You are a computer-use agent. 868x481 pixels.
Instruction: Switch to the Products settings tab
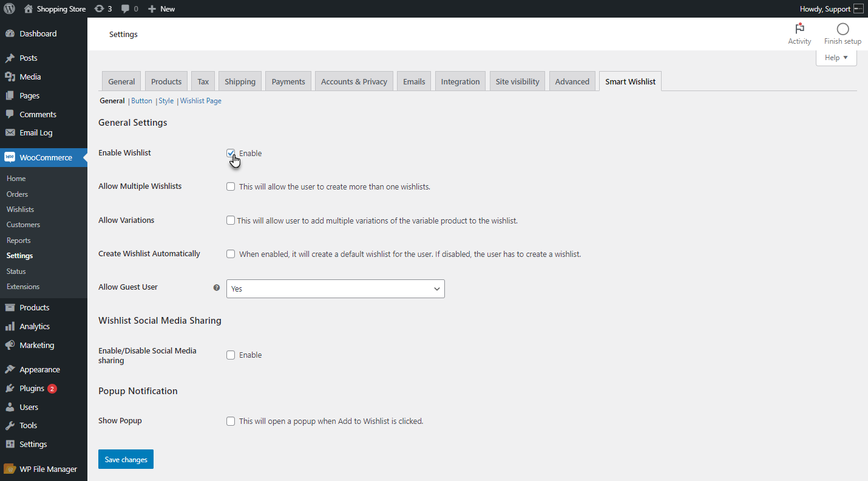[x=166, y=81]
